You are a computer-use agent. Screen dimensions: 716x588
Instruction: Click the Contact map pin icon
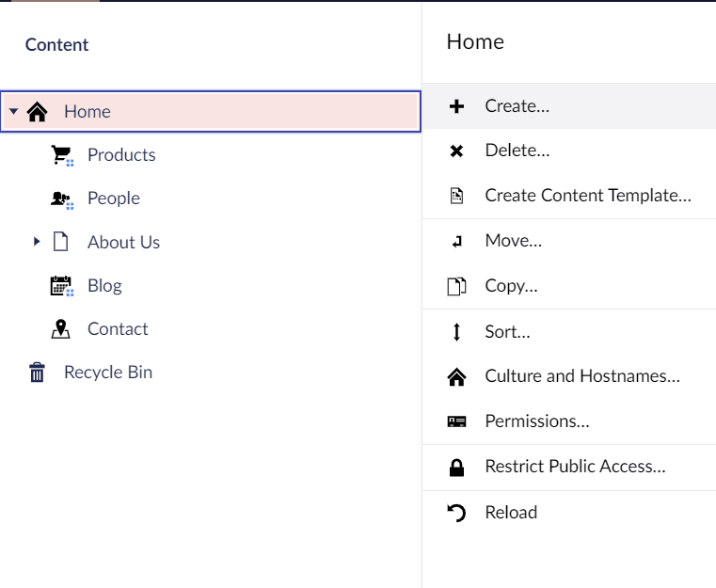pos(61,329)
